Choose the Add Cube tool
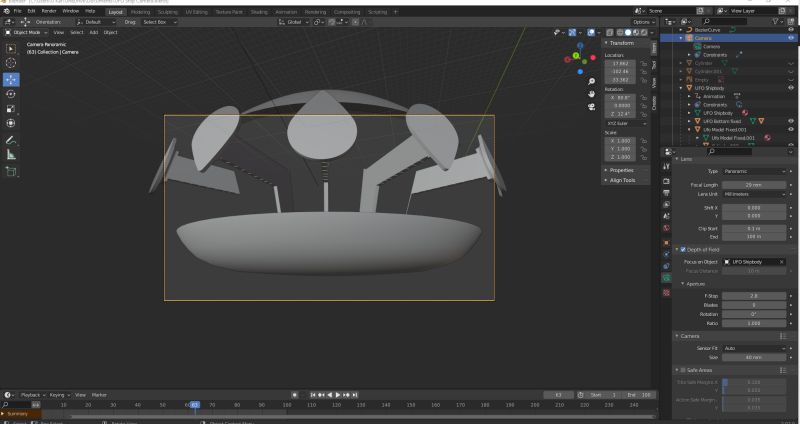The image size is (800, 424). pyautogui.click(x=11, y=172)
